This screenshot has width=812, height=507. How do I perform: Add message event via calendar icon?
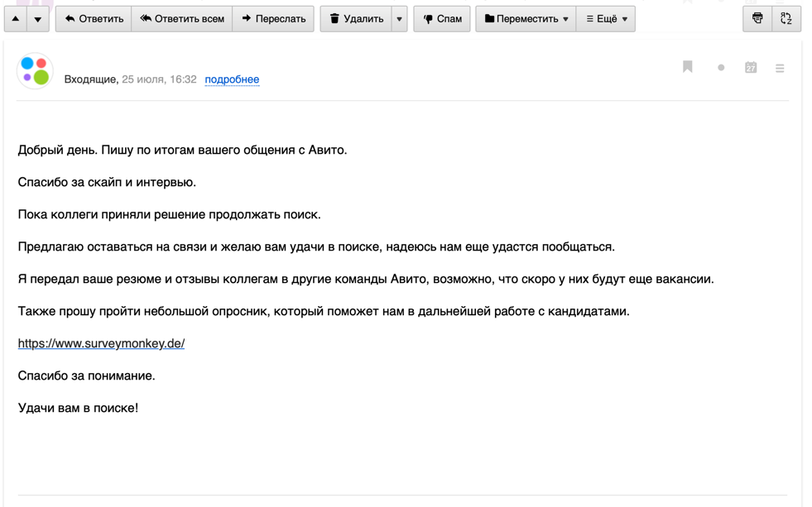pyautogui.click(x=750, y=68)
